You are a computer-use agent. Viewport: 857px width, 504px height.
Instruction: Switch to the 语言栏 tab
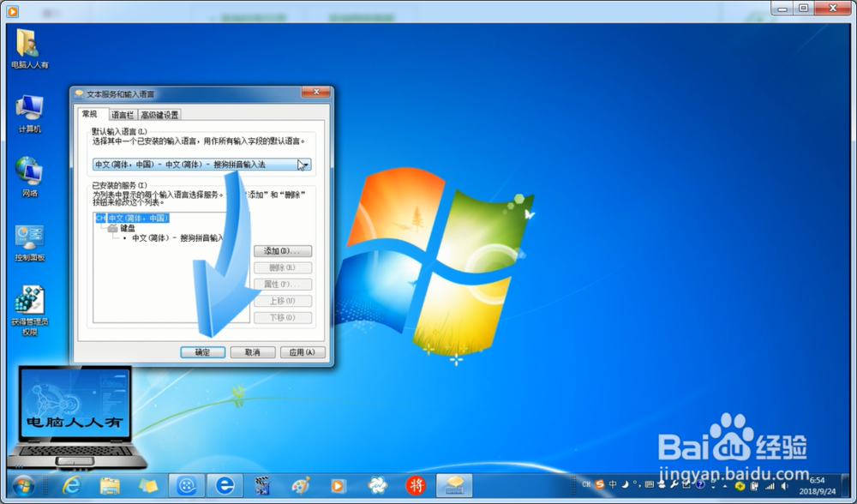point(122,115)
